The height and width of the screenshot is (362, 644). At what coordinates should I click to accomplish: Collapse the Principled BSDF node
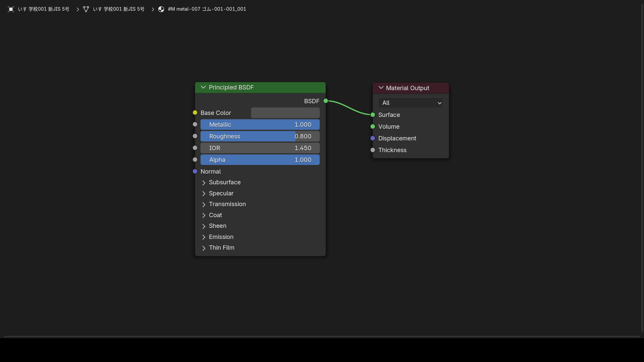[203, 87]
